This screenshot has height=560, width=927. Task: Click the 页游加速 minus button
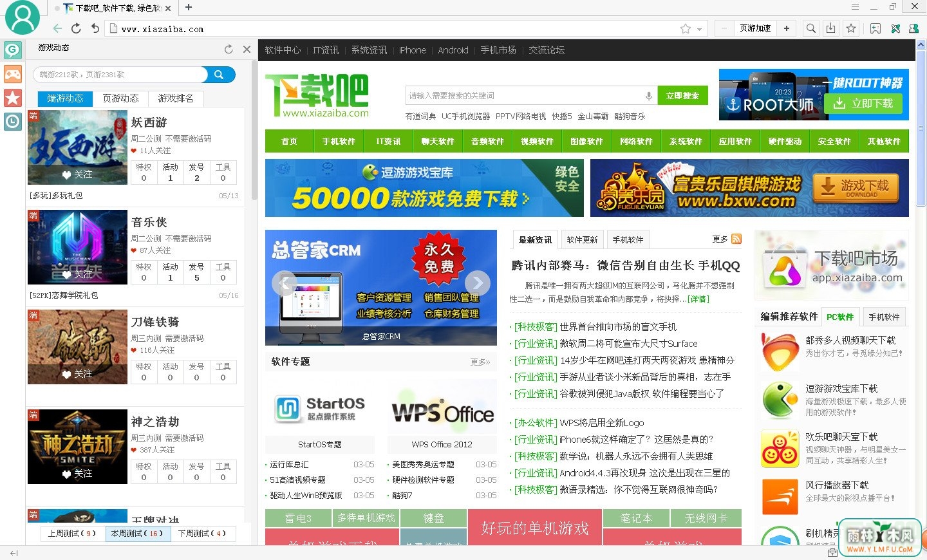[724, 28]
